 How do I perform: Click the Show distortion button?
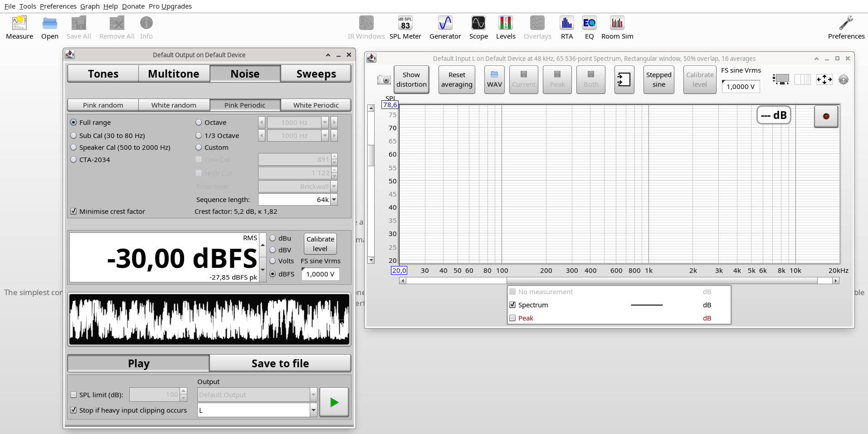411,79
